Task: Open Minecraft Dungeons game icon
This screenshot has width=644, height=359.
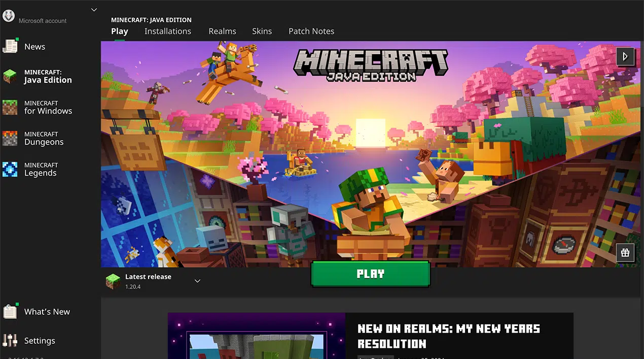Action: pyautogui.click(x=10, y=139)
